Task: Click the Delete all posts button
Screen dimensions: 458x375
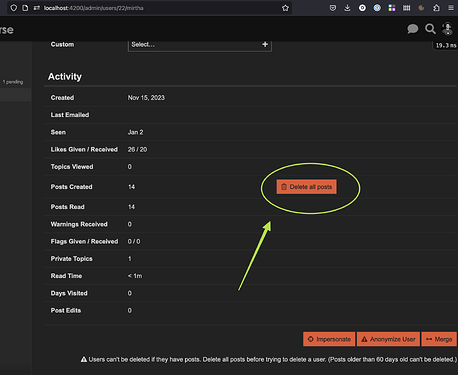Action: point(306,187)
